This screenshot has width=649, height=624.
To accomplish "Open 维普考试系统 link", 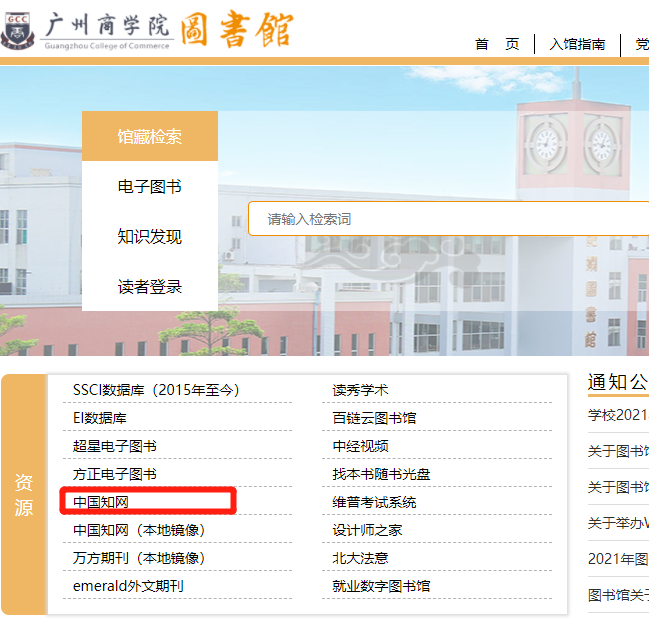I will click(374, 502).
